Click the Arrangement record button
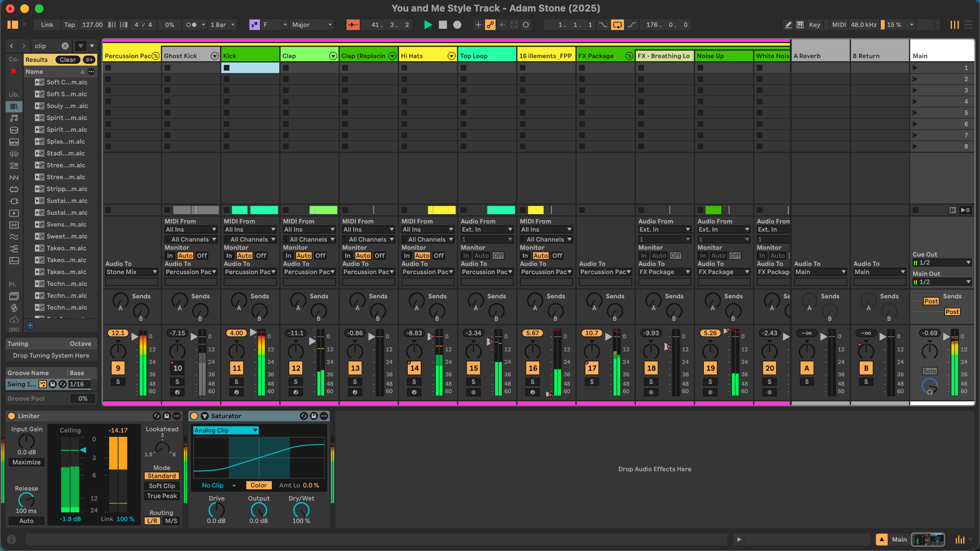 457,25
